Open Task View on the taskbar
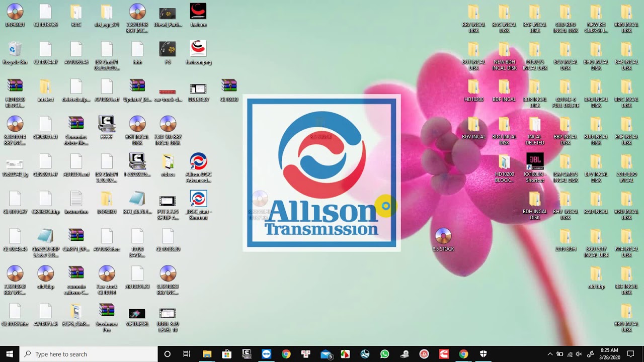Screen dimensions: 644x362 (187, 354)
